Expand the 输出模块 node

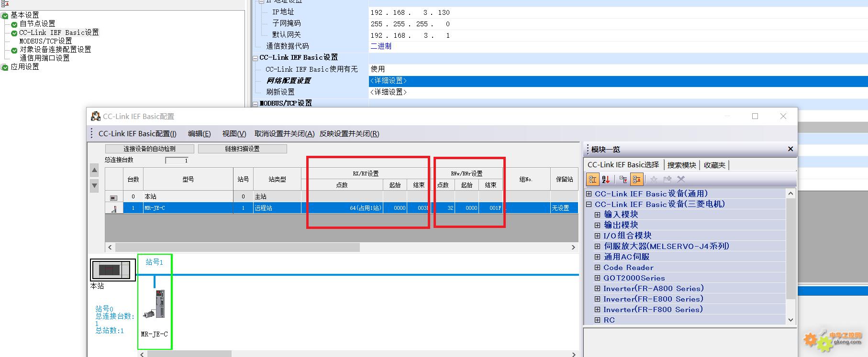pyautogui.click(x=597, y=225)
